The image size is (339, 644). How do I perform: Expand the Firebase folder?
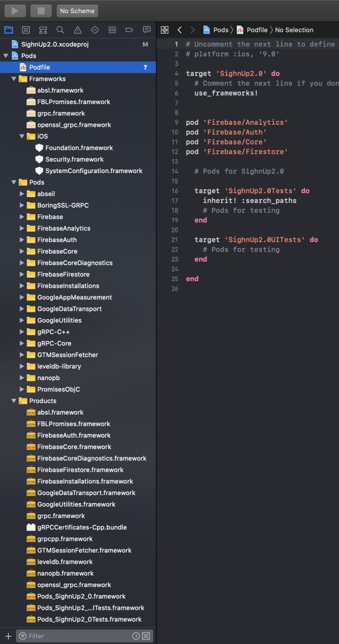click(x=22, y=217)
